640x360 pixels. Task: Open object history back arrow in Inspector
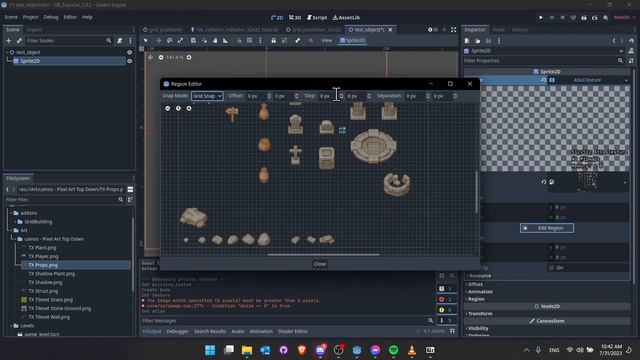(x=614, y=41)
